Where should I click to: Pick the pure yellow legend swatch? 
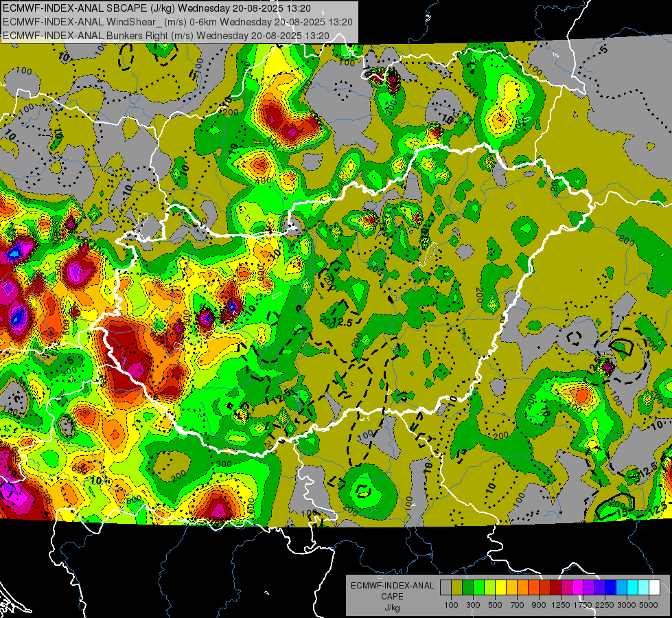pos(500,588)
